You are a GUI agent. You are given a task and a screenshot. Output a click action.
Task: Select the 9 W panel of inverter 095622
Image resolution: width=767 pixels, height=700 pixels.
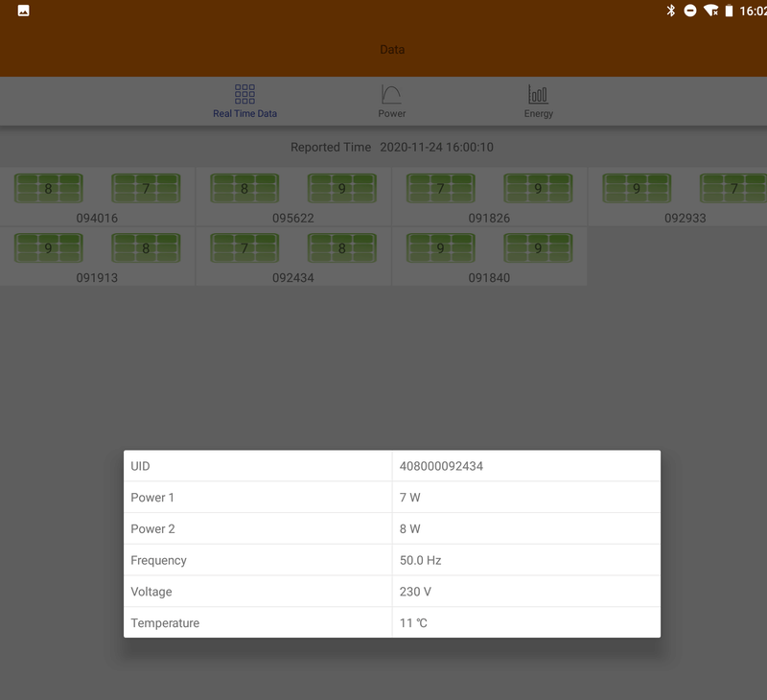click(342, 188)
